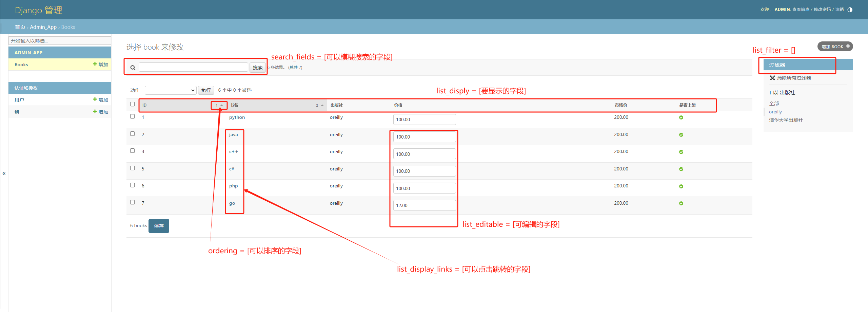Screen dimensions: 868x312
Task: Click the 增加 BOOK button
Action: pos(835,47)
